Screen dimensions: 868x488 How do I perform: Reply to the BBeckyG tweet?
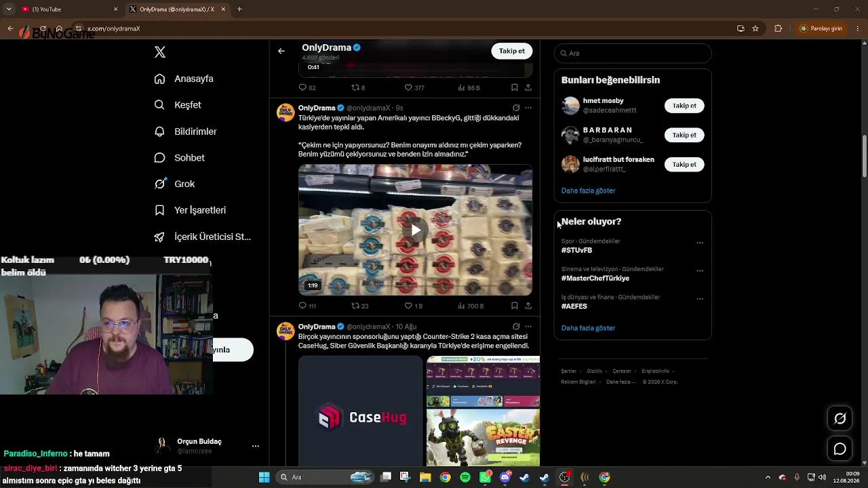(307, 306)
